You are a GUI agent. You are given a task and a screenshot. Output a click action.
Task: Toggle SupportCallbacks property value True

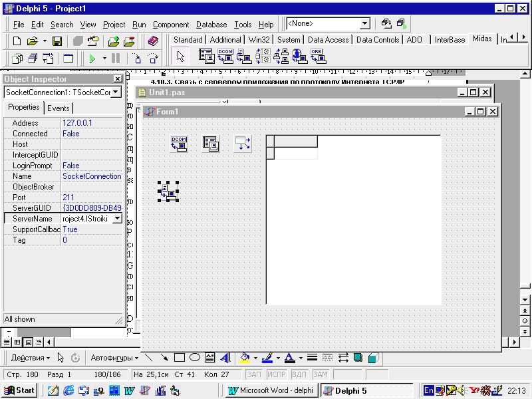pyautogui.click(x=92, y=229)
